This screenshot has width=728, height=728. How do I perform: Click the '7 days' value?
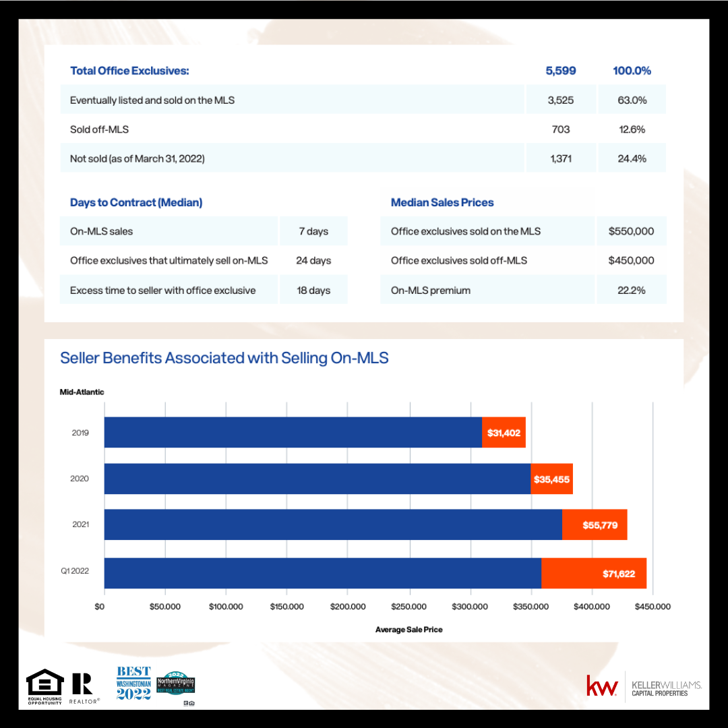[313, 231]
